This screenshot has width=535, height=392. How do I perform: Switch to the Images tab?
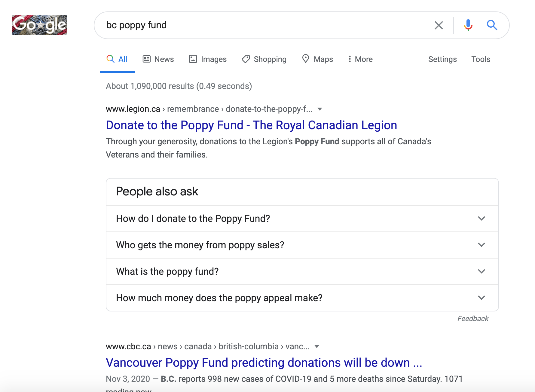(x=208, y=59)
